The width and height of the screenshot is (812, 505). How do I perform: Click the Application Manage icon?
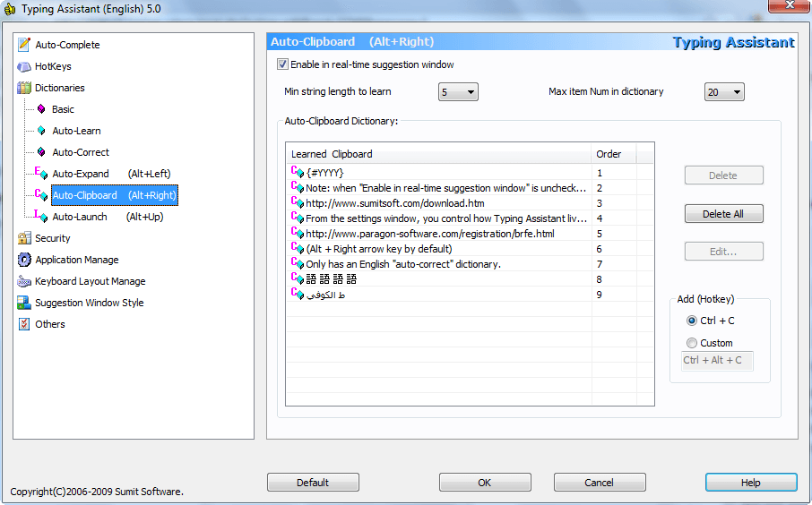(x=24, y=260)
